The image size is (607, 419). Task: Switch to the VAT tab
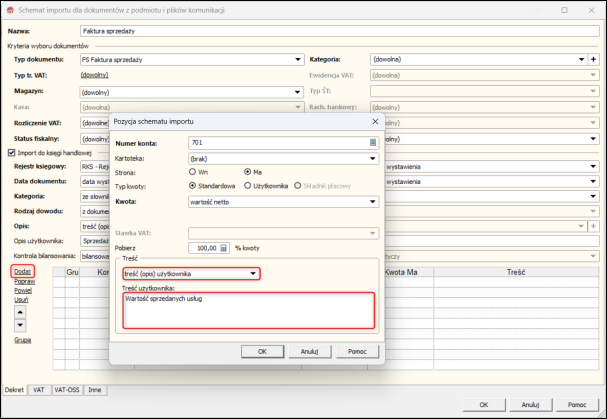(x=39, y=390)
